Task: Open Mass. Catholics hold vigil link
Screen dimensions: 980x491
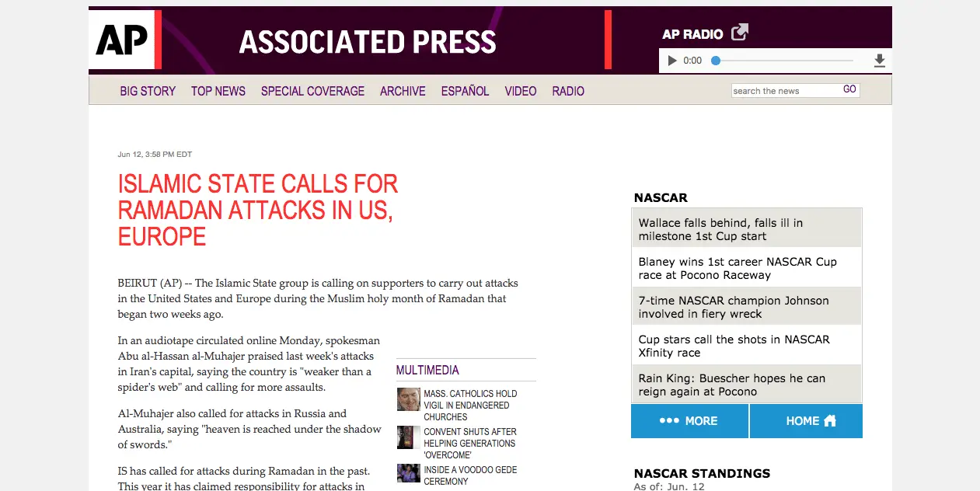Action: click(x=470, y=405)
